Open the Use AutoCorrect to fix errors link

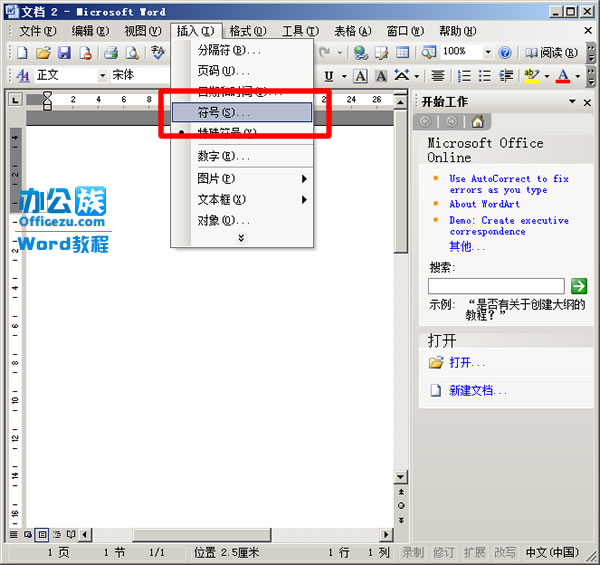[x=509, y=184]
